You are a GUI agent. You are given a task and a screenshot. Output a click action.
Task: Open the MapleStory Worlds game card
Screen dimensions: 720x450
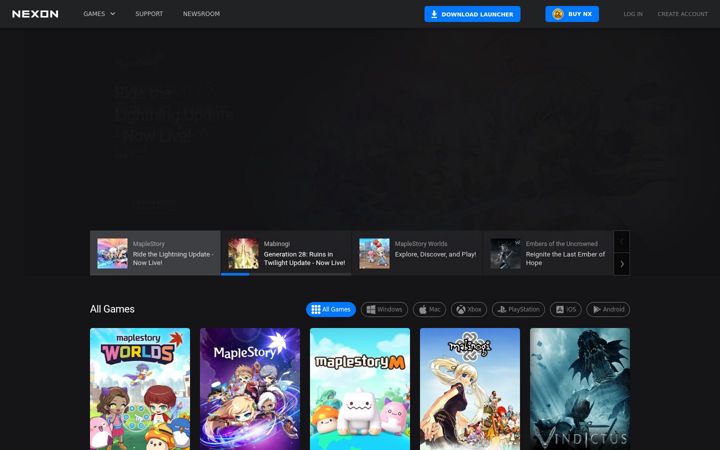point(140,389)
